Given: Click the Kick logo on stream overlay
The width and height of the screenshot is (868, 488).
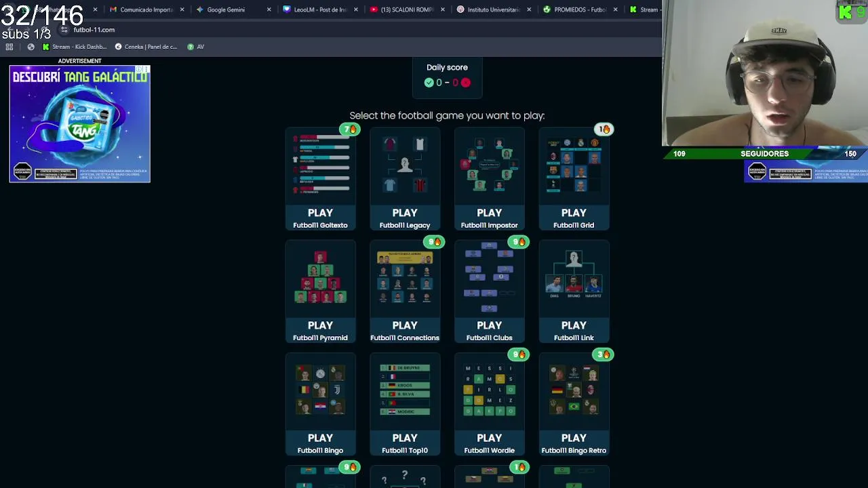Looking at the screenshot, I should [846, 12].
